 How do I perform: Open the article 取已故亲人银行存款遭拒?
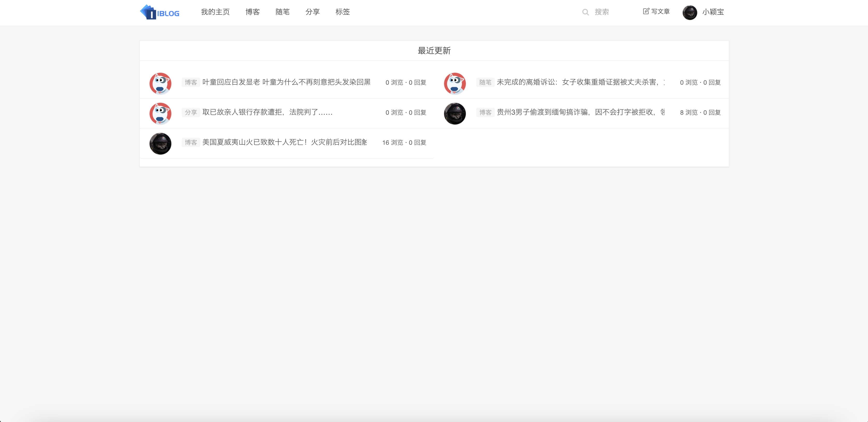tap(267, 112)
